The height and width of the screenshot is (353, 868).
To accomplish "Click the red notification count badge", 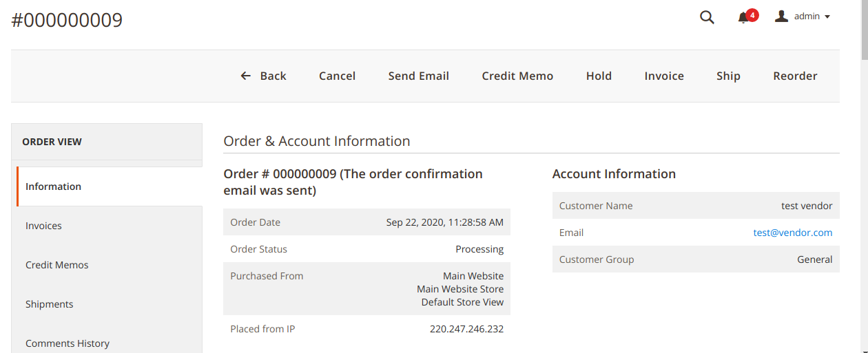I will [752, 14].
